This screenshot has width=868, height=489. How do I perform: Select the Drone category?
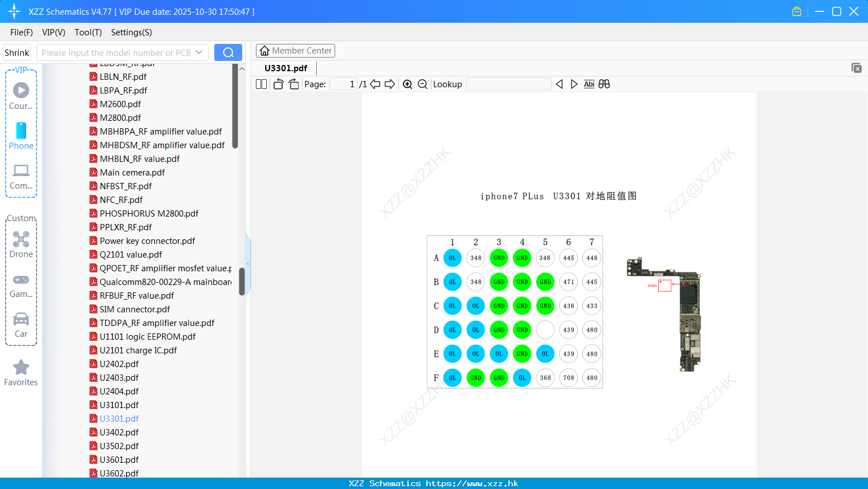pyautogui.click(x=21, y=244)
